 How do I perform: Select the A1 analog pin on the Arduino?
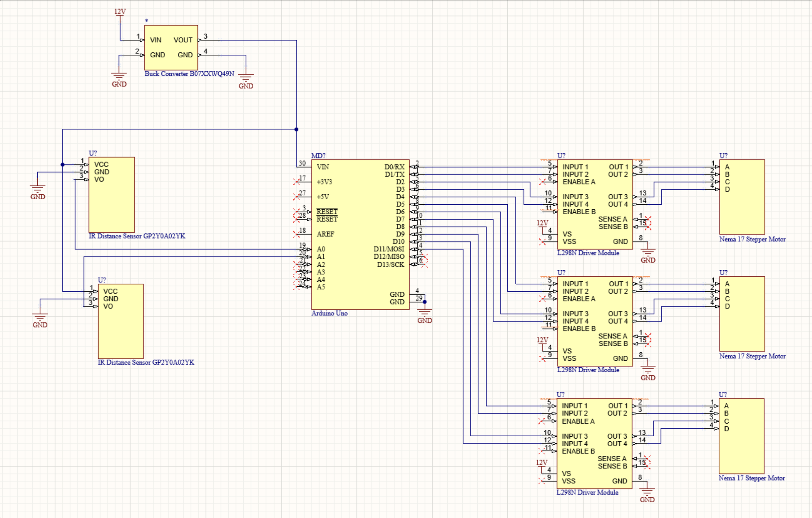click(321, 257)
